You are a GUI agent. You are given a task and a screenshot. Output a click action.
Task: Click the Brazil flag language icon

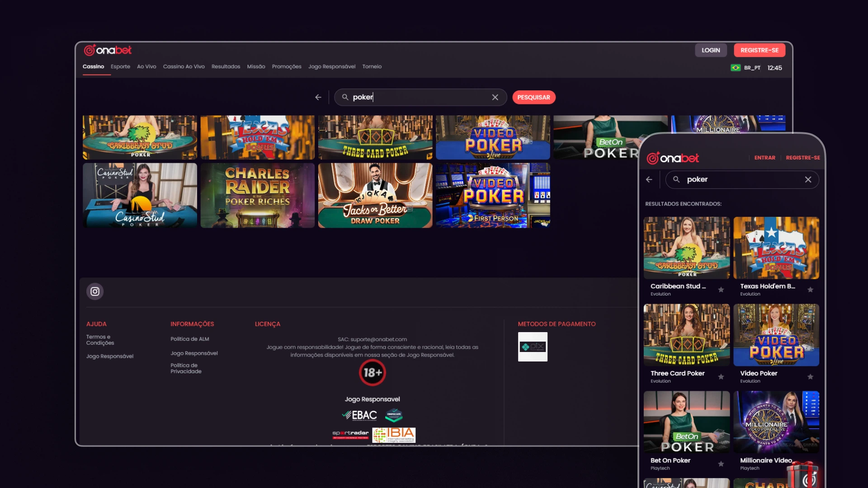point(736,68)
